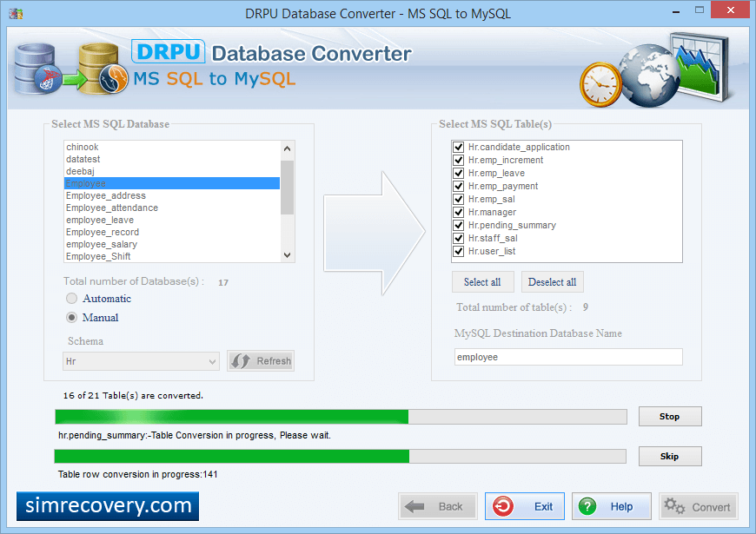Click the Hr.candidate_application table name
The image size is (756, 534).
pos(519,147)
